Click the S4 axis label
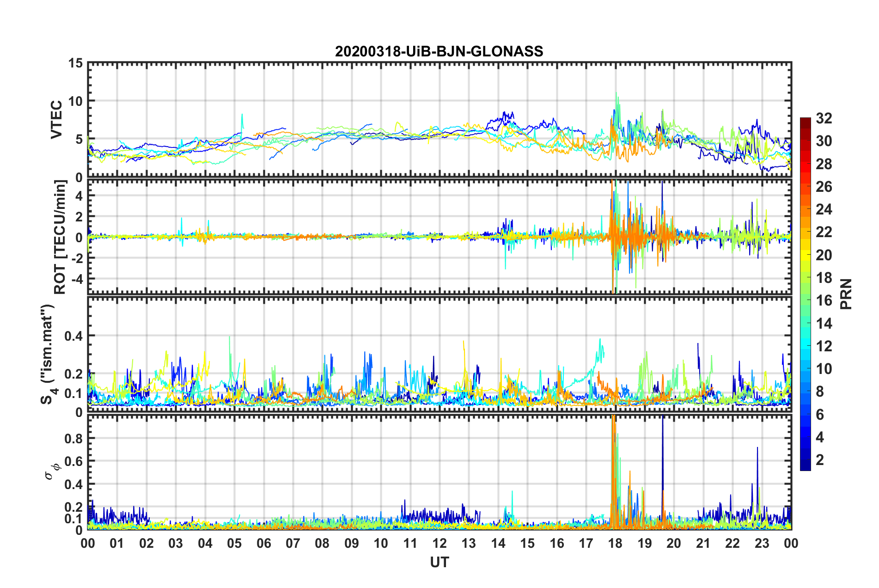The image size is (879, 588). 49,355
